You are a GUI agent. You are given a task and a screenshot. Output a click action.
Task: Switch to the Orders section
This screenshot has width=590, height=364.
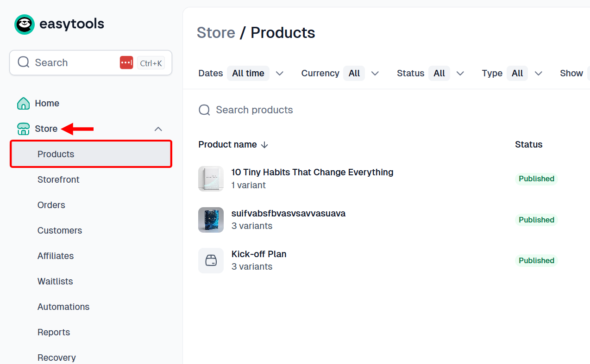coord(51,205)
